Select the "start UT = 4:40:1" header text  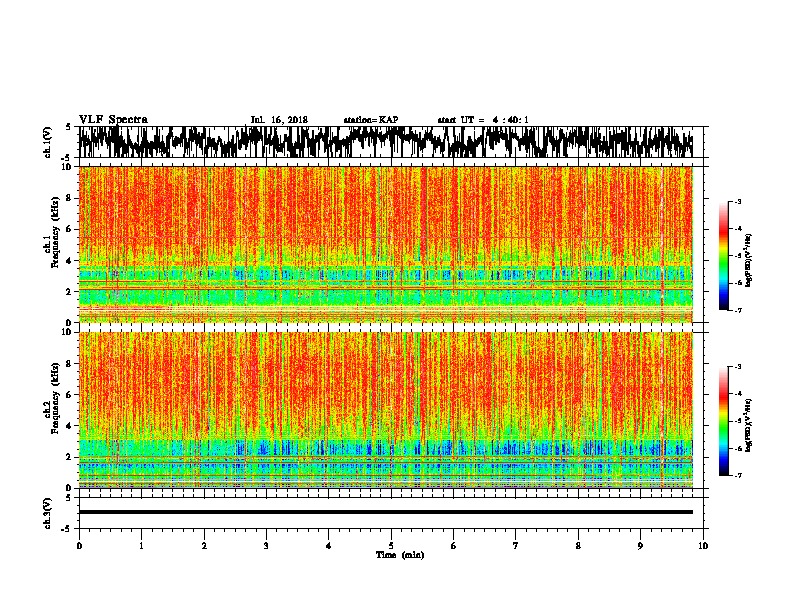[483, 120]
